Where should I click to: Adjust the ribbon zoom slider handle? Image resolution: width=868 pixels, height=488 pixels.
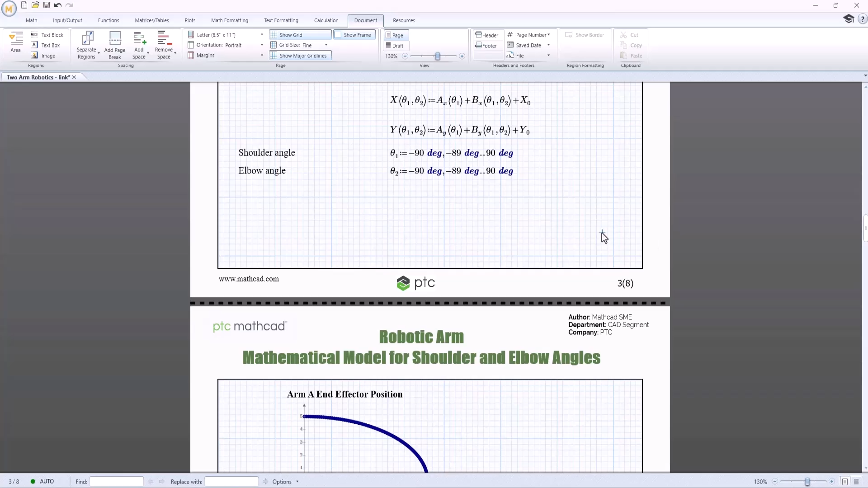438,56
